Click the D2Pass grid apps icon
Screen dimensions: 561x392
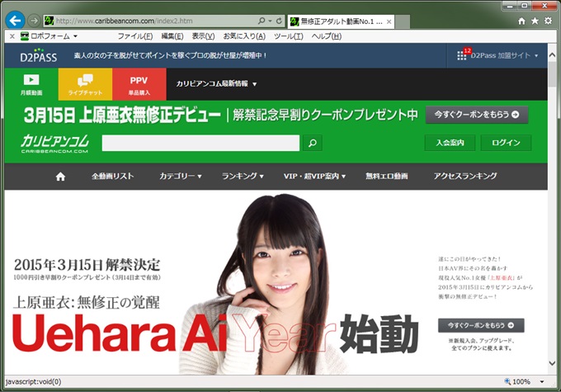(461, 55)
